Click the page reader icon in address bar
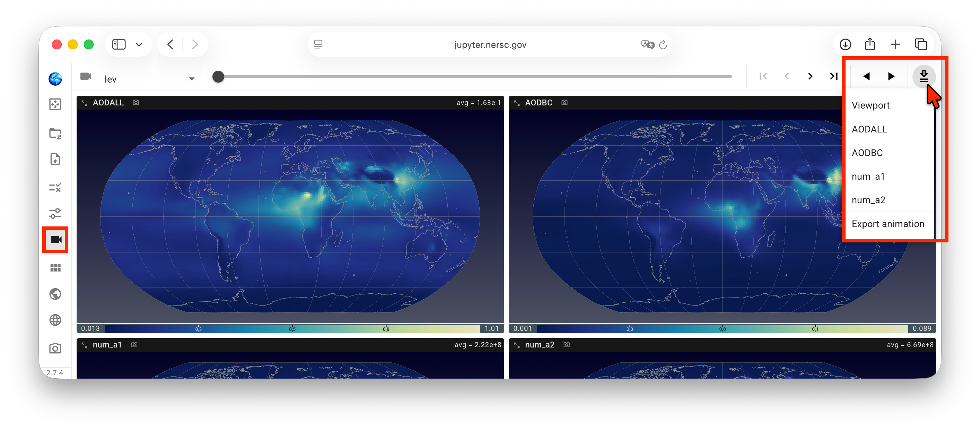This screenshot has height=430, width=980. (318, 44)
